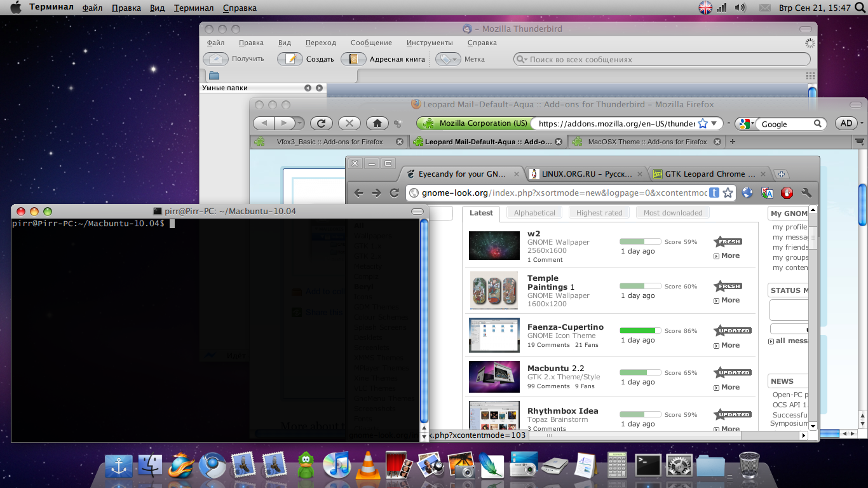Switch to GTK Leopard Chrome tab

click(710, 174)
